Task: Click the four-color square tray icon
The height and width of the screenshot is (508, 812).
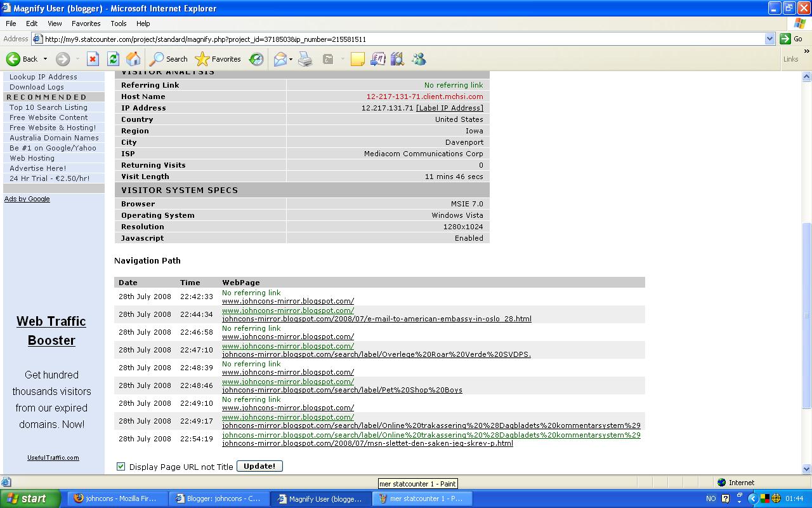Action: (x=765, y=498)
